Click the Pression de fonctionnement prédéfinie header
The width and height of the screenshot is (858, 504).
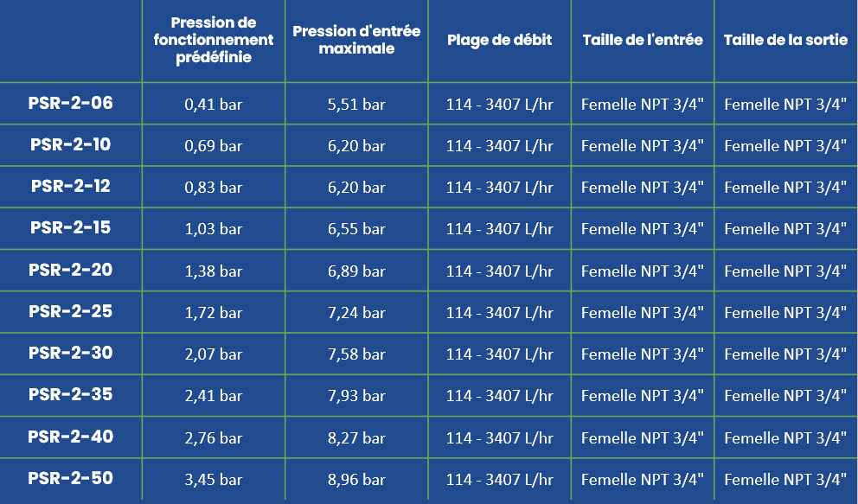[214, 40]
